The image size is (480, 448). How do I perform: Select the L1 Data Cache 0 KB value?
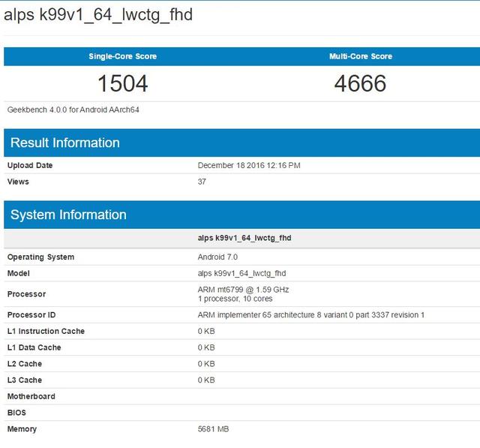(206, 347)
